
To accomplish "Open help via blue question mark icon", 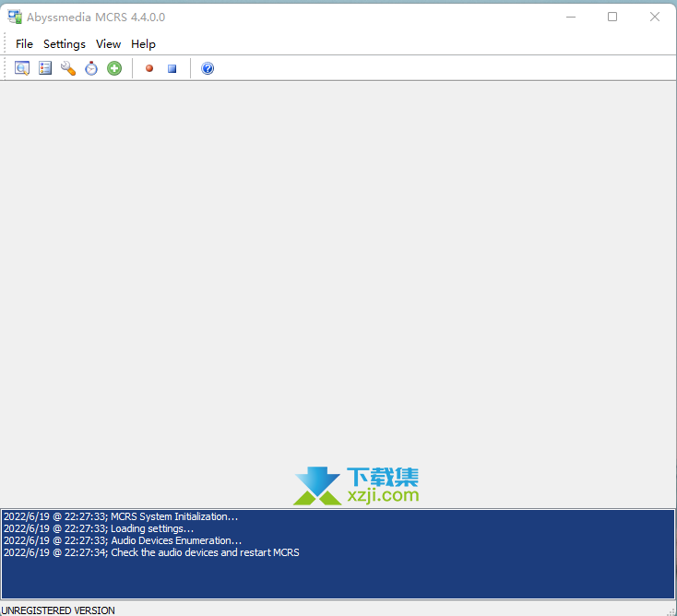I will click(x=208, y=68).
